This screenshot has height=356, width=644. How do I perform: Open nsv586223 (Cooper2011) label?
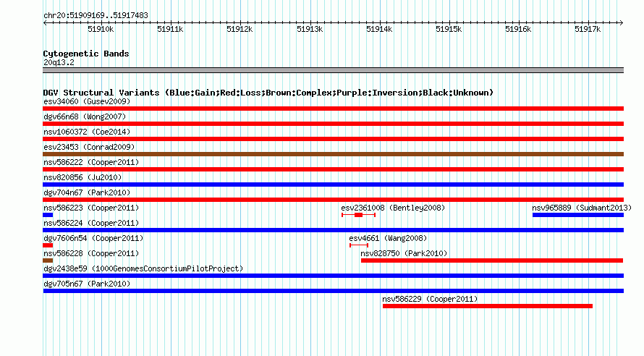click(91, 208)
